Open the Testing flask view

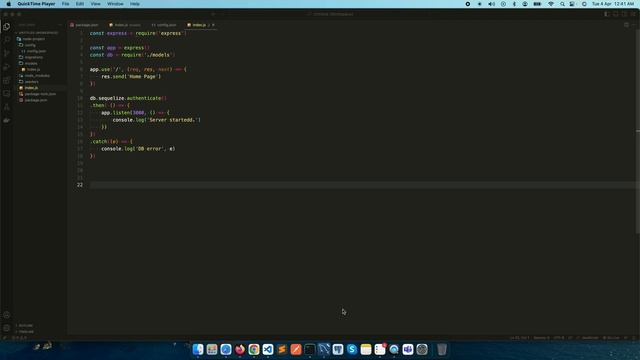[7, 107]
